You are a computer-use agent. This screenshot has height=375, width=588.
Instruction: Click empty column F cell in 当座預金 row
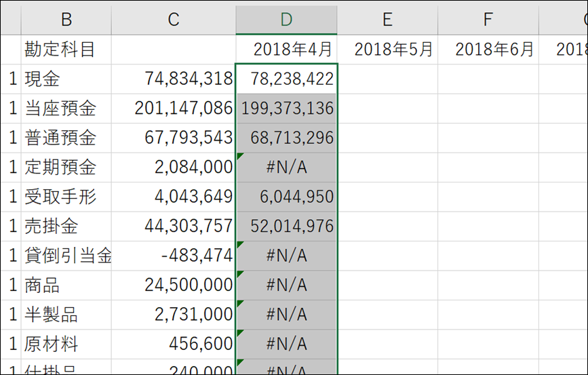(488, 108)
